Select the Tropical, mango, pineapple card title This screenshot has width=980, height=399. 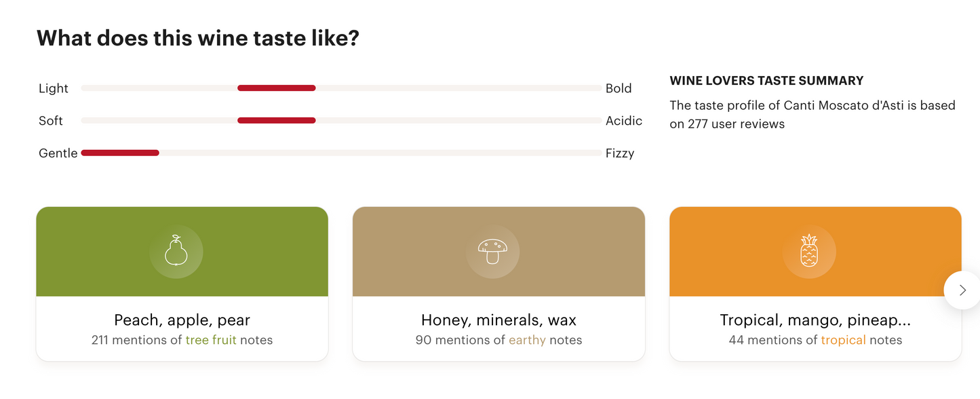pos(815,320)
